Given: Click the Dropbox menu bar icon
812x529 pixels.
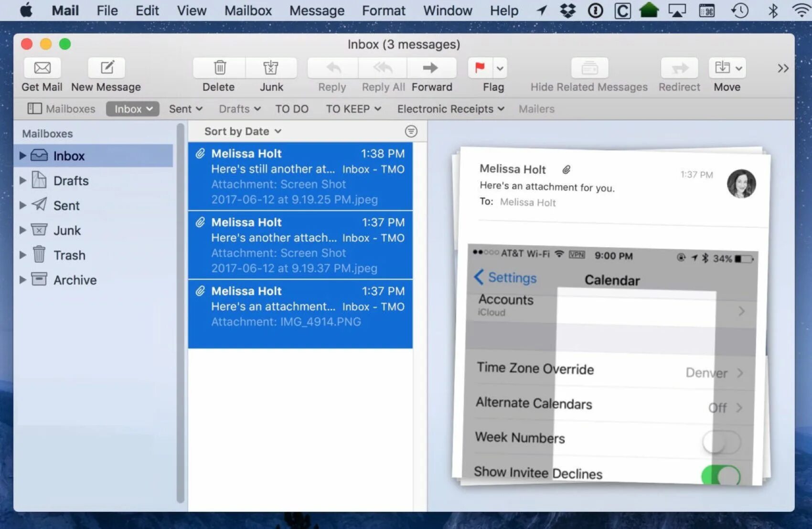Looking at the screenshot, I should (x=568, y=11).
